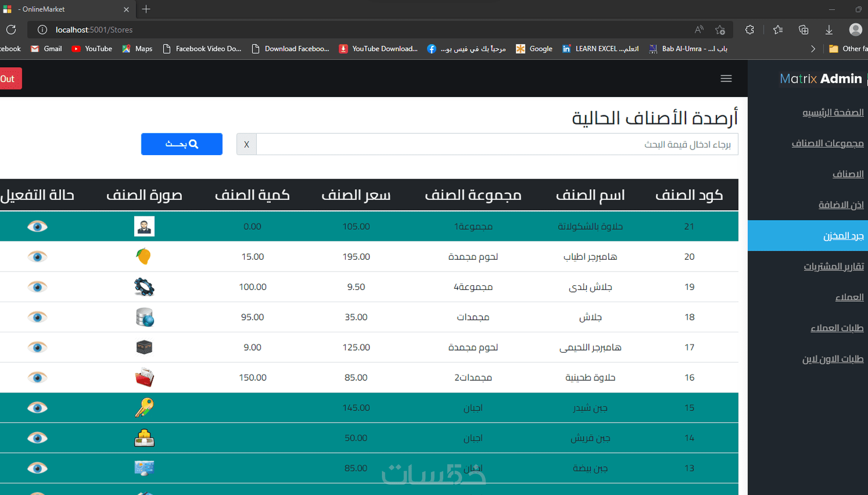
Task: Toggle activation eye for item 13
Action: (x=37, y=468)
